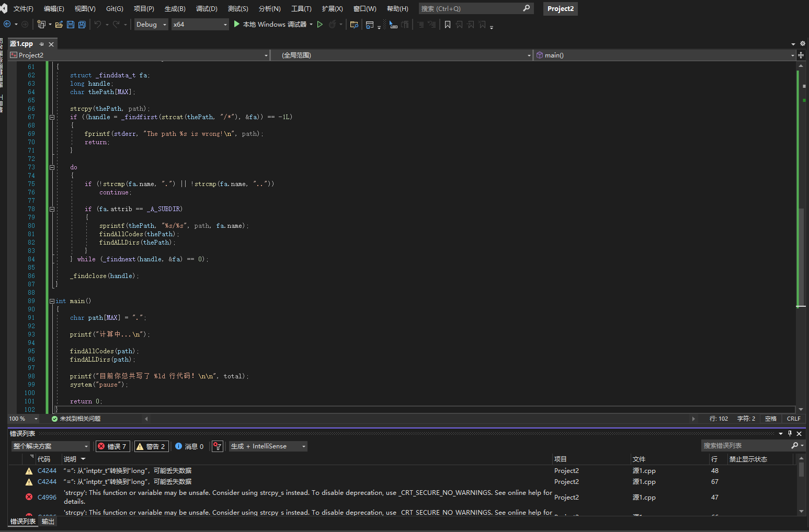This screenshot has height=532, width=809.
Task: Click the 未找到相关问题 status indicator
Action: 76,419
